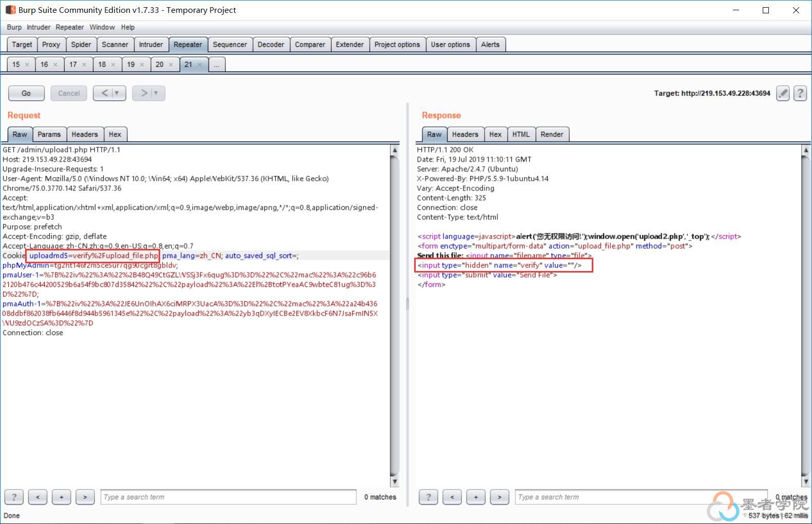Focus the response search term field
Screen dimensions: 812x524
642,497
